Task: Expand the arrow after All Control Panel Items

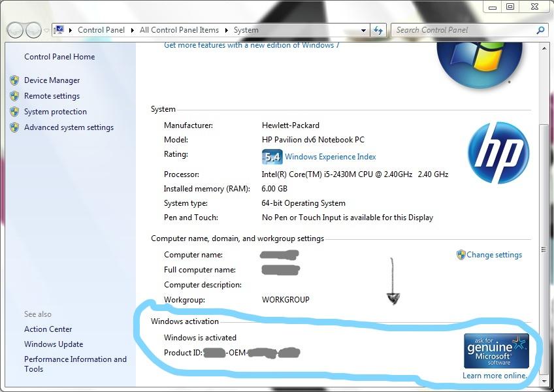Action: pyautogui.click(x=227, y=31)
